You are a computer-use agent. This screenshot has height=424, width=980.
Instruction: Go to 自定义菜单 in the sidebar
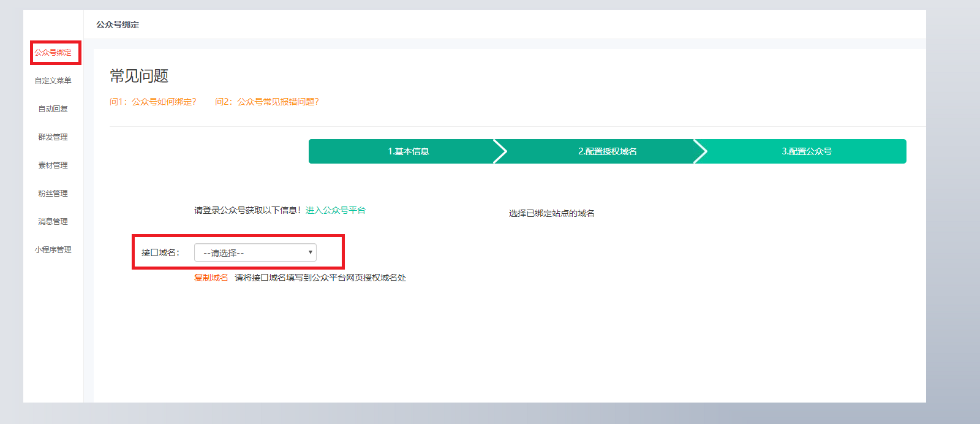(x=53, y=81)
